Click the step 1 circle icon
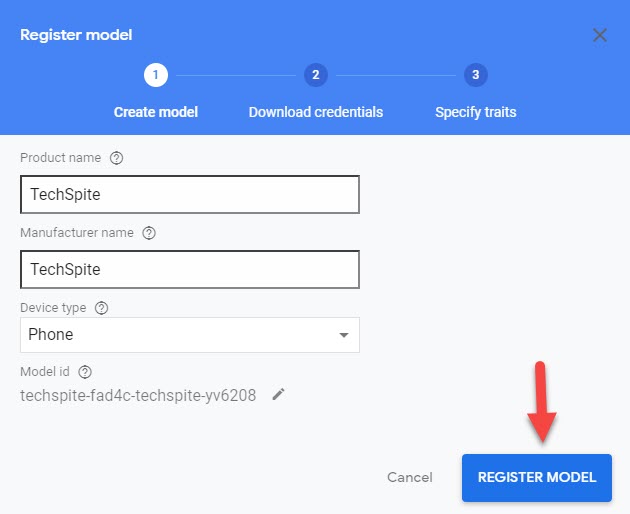 click(x=155, y=75)
